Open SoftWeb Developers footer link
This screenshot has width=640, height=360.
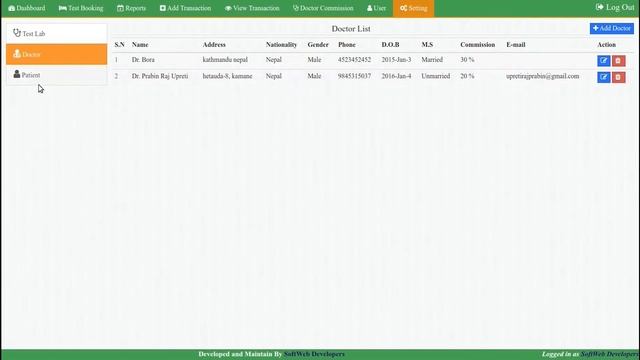tap(314, 354)
